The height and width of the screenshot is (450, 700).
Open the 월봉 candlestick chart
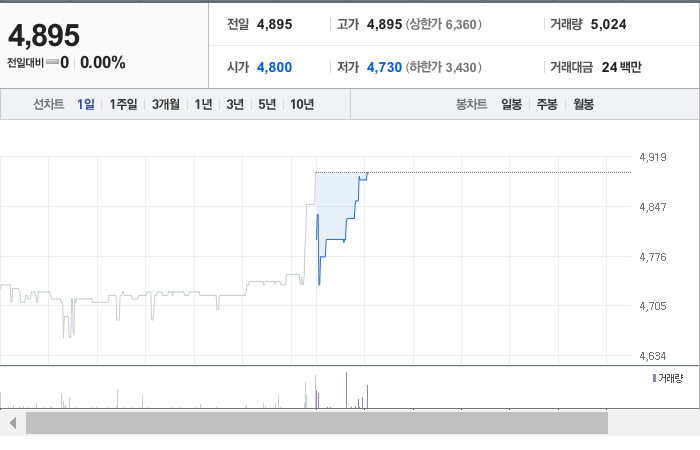(583, 104)
